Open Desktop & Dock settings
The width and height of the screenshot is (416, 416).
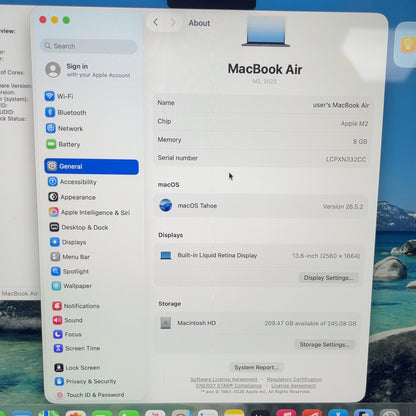pyautogui.click(x=79, y=227)
